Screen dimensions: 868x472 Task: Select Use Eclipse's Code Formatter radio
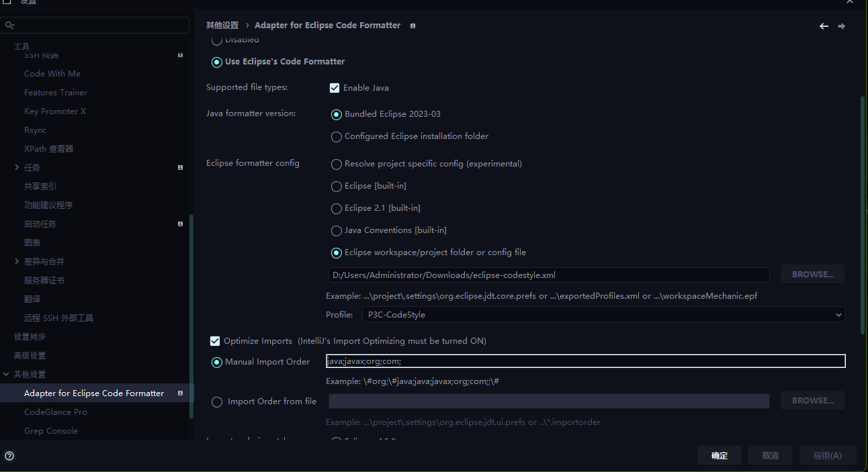pyautogui.click(x=216, y=62)
